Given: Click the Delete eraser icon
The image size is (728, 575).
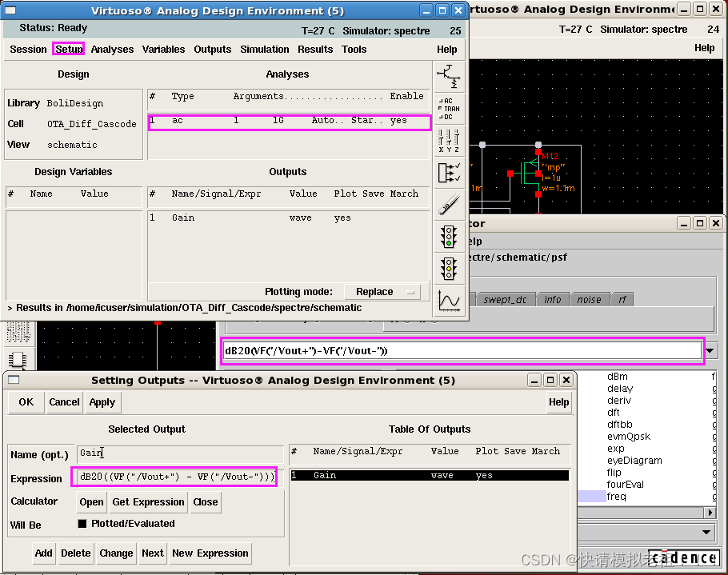Looking at the screenshot, I should click(x=450, y=205).
